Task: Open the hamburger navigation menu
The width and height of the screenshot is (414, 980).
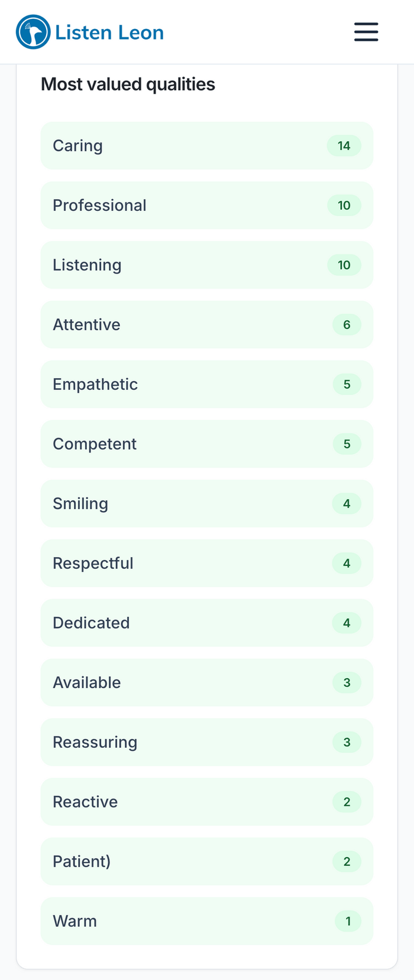Action: click(366, 32)
